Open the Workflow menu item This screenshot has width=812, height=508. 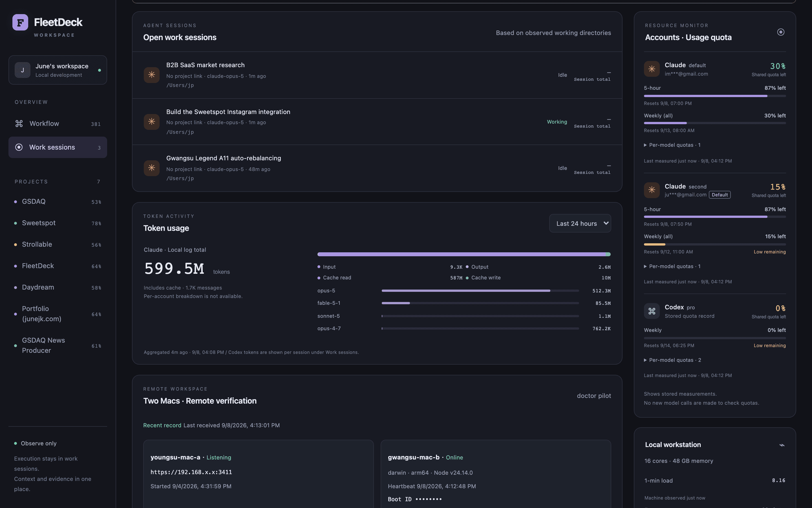(x=58, y=124)
